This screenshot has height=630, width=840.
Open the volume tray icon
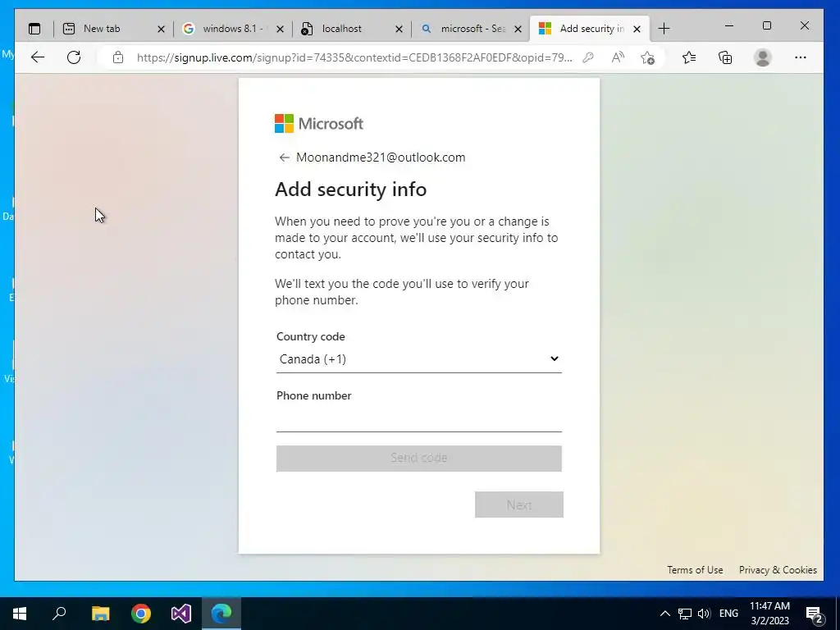(x=704, y=614)
